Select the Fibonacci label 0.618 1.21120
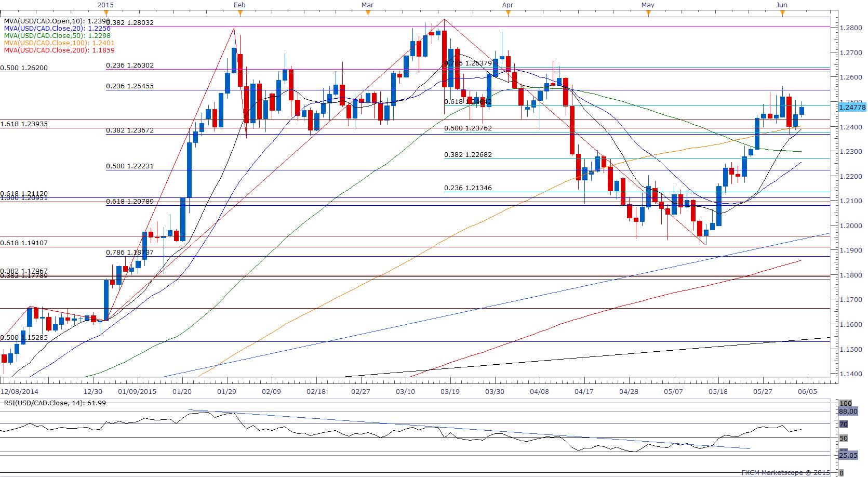 coord(24,193)
